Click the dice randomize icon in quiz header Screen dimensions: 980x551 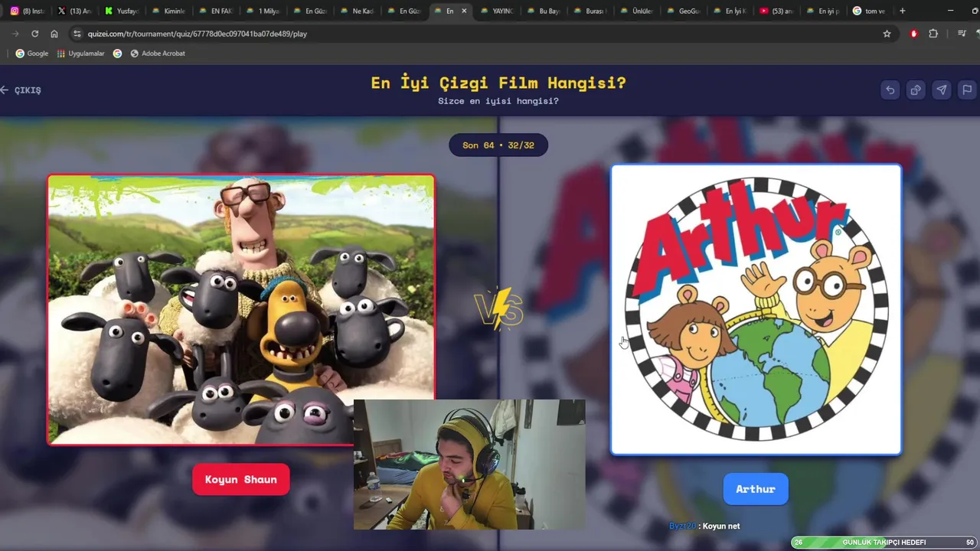pos(916,90)
